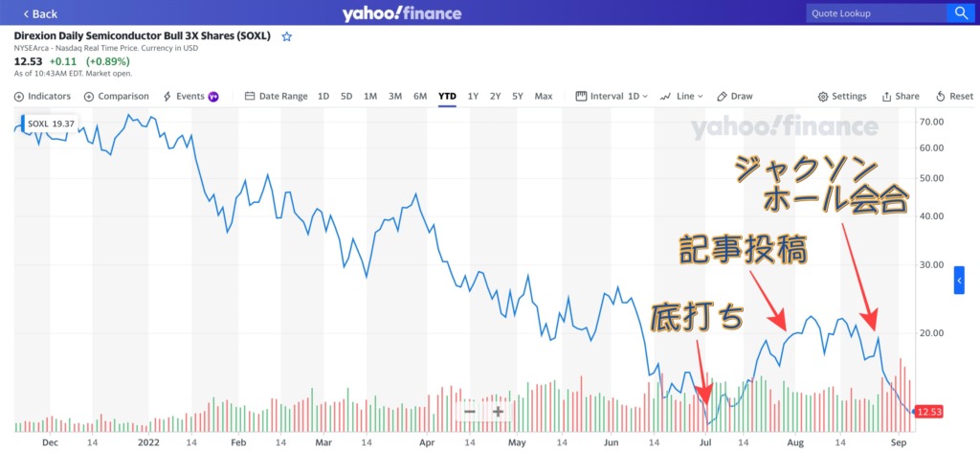
Task: Expand the blue side panel handle
Action: coord(959,280)
